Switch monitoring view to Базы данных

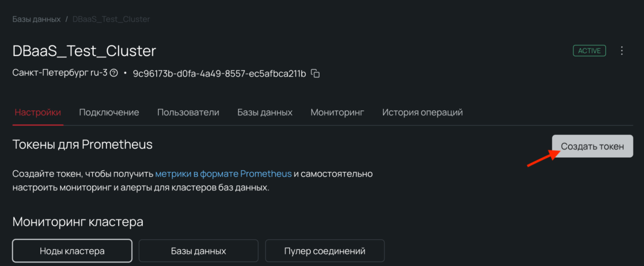pos(198,251)
